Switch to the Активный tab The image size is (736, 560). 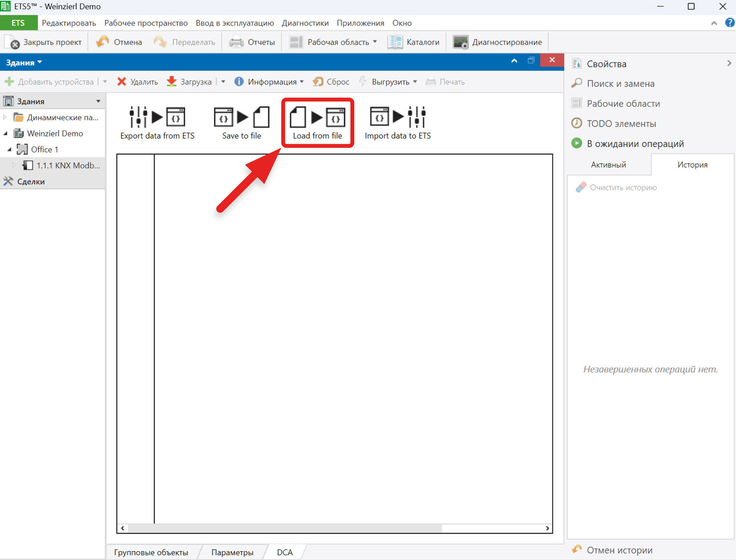click(x=608, y=165)
